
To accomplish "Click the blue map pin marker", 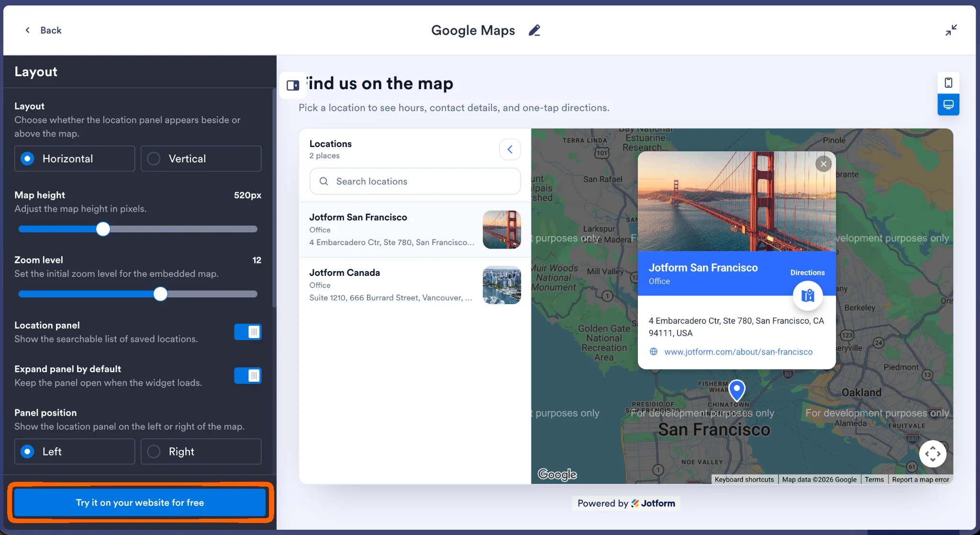I will (737, 390).
